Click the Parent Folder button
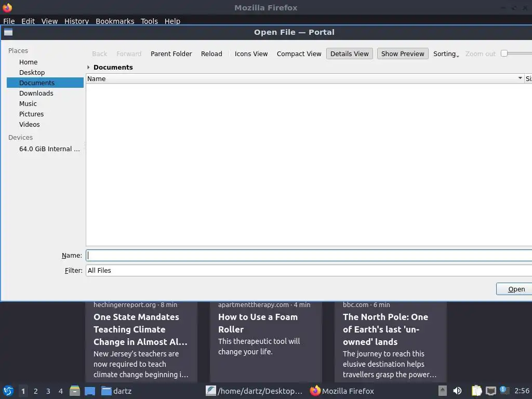This screenshot has width=532, height=399. click(x=171, y=54)
